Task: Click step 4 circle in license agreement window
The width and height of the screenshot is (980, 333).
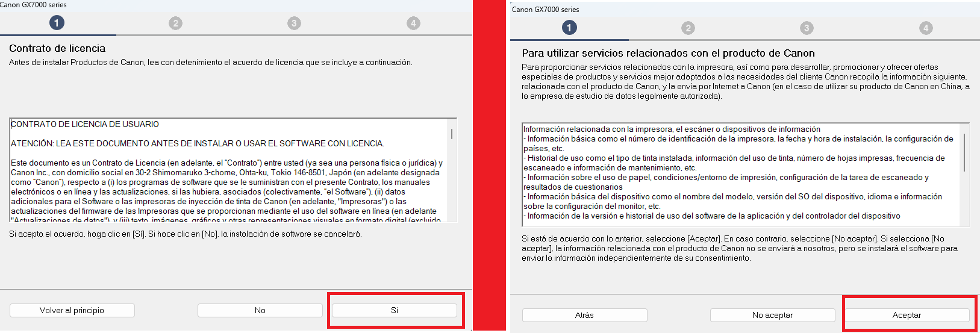Action: [413, 23]
